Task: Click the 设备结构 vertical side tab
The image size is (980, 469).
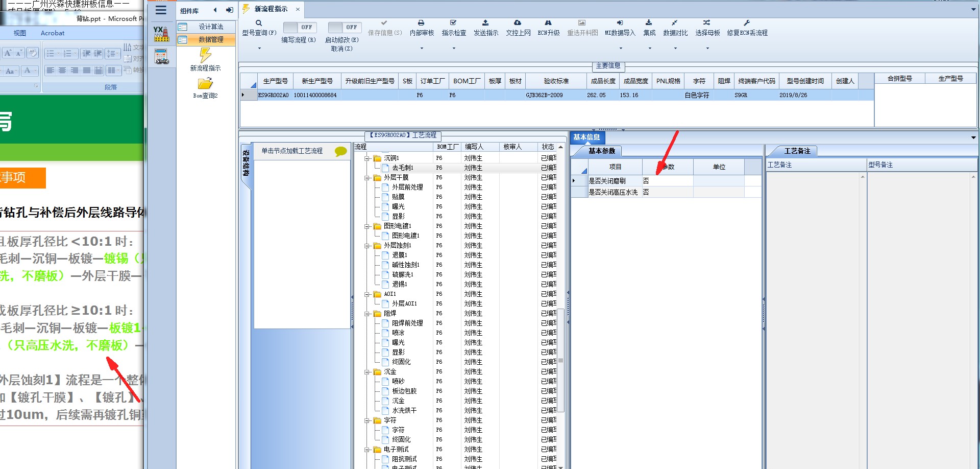Action: (246, 163)
